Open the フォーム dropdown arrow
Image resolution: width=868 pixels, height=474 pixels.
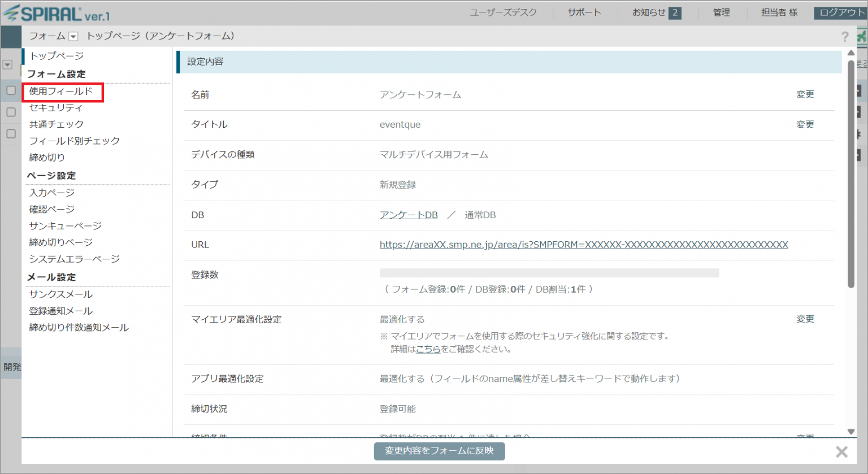[x=73, y=37]
